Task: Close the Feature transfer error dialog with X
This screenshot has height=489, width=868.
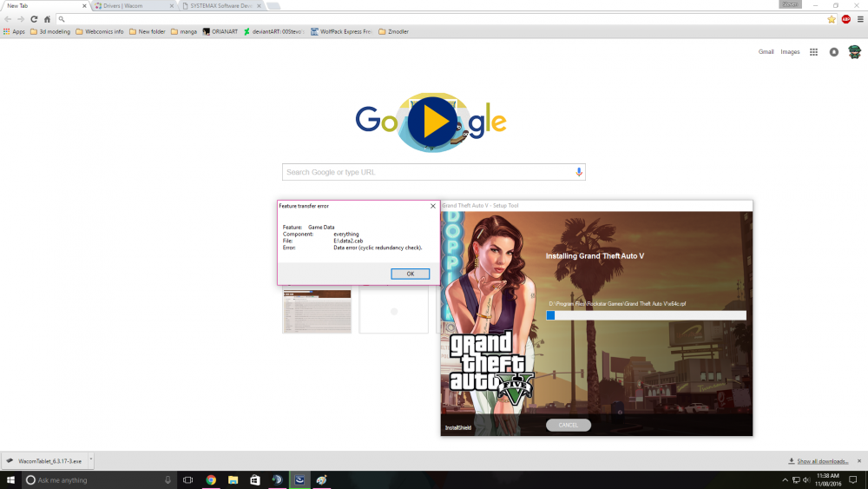Action: pos(433,206)
